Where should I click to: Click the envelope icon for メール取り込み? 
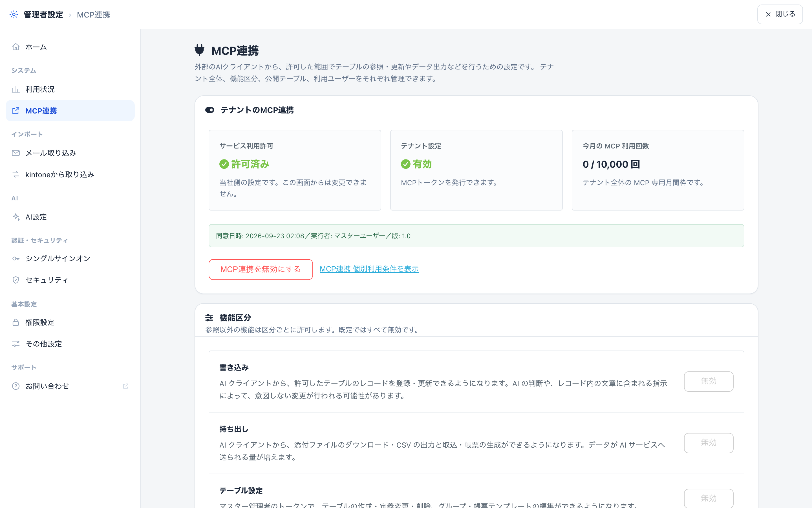coord(16,153)
